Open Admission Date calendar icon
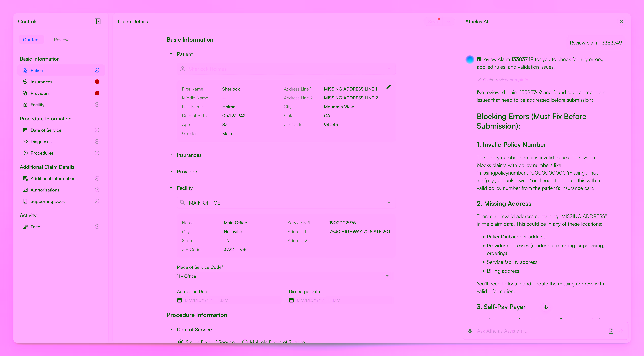Viewport: 644px width, 356px height. [180, 300]
